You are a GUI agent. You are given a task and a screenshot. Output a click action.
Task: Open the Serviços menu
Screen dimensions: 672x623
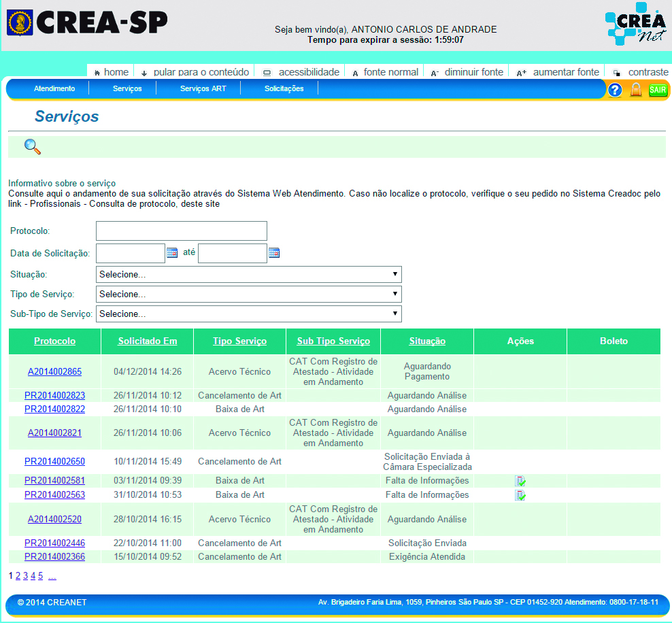pyautogui.click(x=127, y=88)
